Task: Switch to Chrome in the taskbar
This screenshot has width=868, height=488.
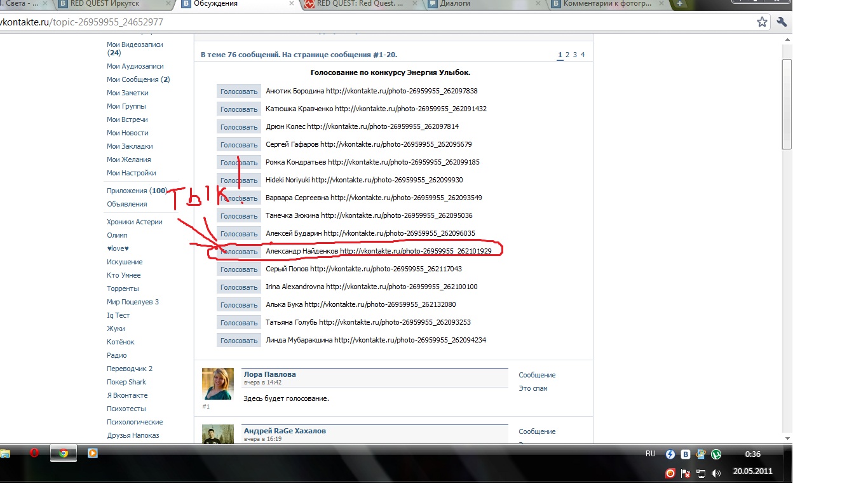Action: click(63, 453)
